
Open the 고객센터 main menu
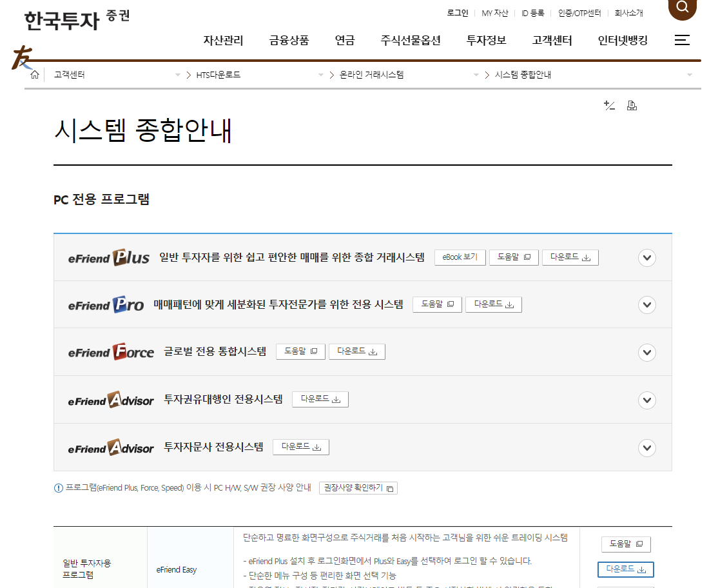click(552, 40)
